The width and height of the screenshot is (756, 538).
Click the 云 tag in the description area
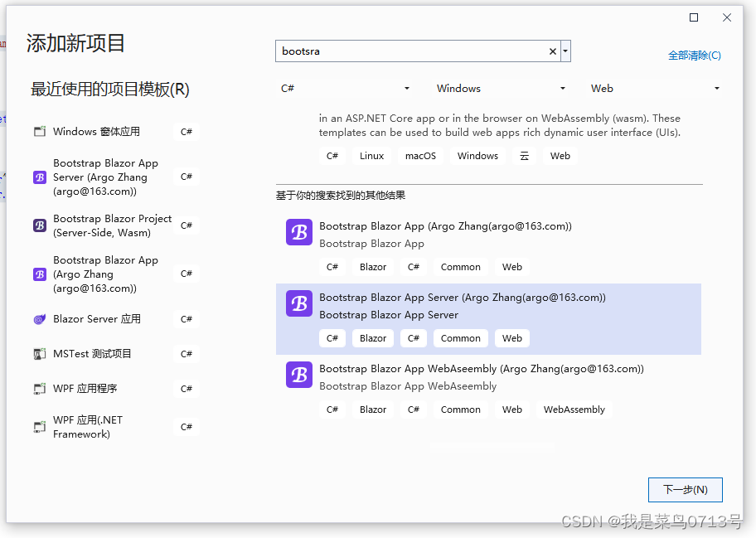525,155
